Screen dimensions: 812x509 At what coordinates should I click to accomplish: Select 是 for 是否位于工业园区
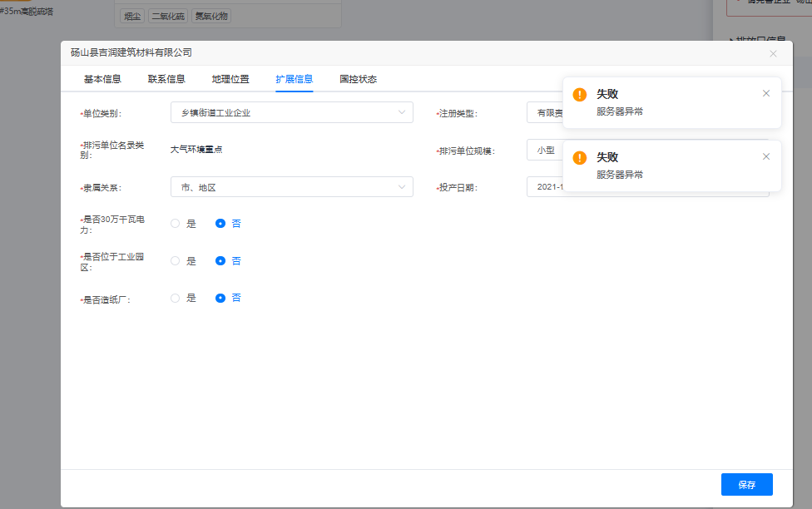tap(183, 261)
